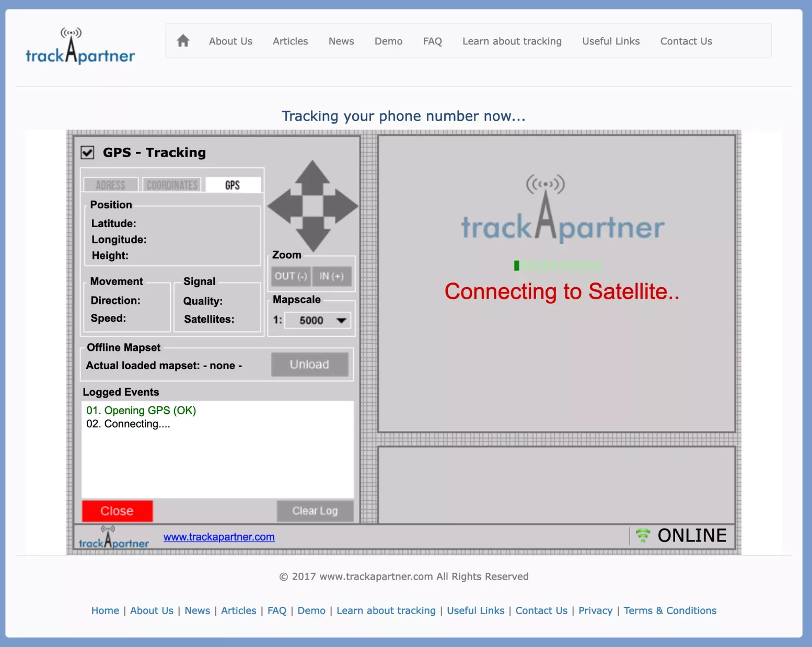Click the 'Connecting to Satellite..' message
The image size is (812, 647).
[x=562, y=291]
